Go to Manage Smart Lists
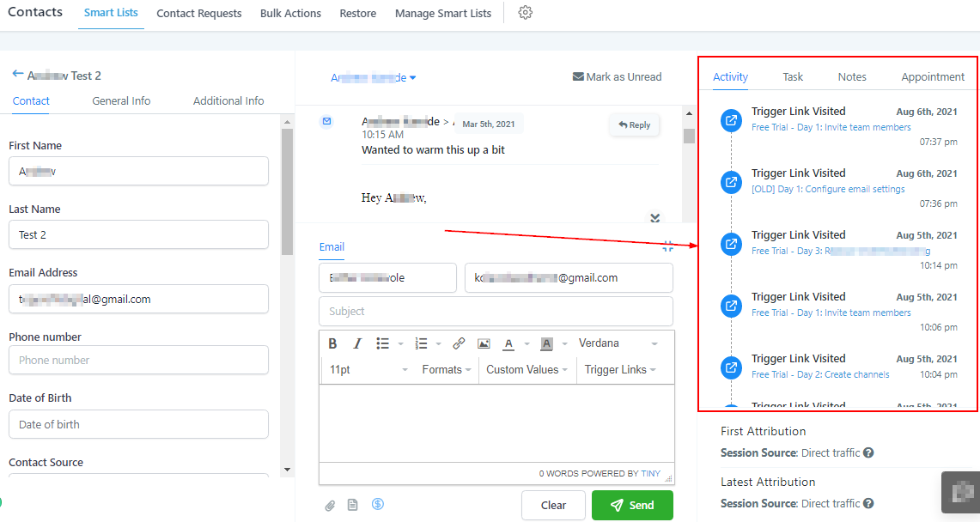Screen dimensions: 980x522 click(443, 14)
